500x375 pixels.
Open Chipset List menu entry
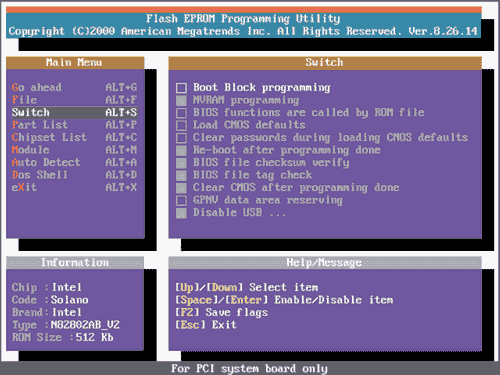point(75,137)
